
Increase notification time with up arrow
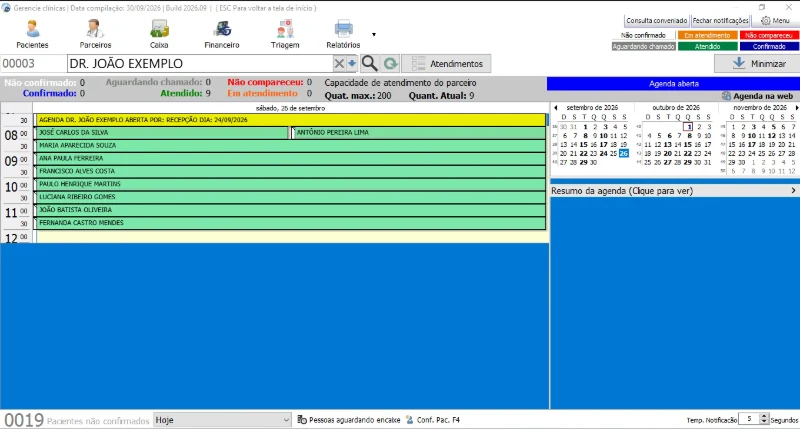pos(764,416)
